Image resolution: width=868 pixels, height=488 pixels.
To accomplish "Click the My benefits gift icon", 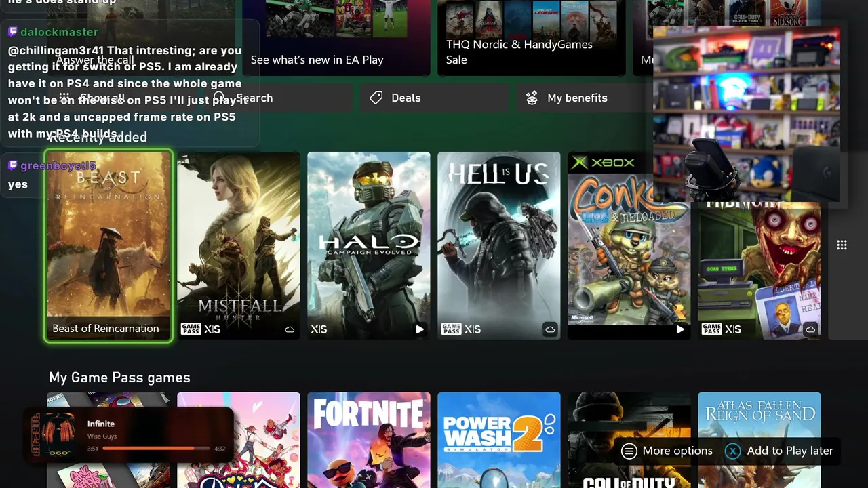I will (x=532, y=98).
